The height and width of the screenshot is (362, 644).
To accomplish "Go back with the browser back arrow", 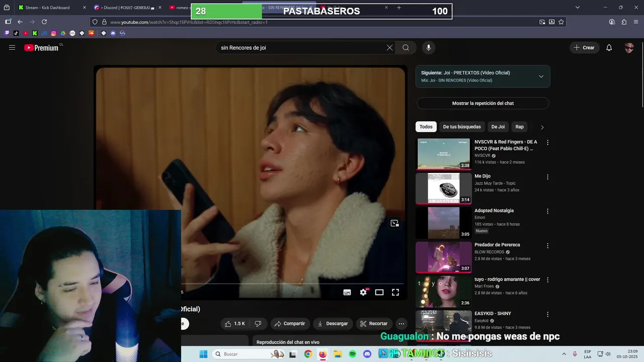I will (20, 22).
